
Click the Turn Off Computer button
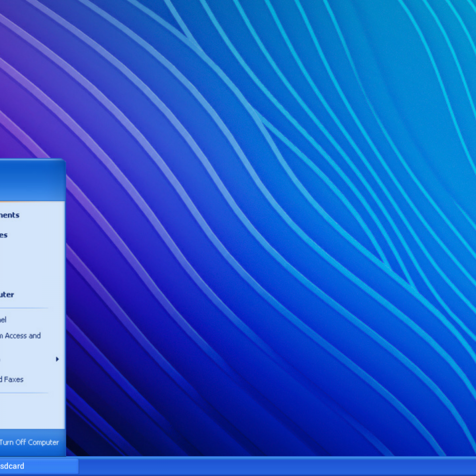pyautogui.click(x=29, y=442)
